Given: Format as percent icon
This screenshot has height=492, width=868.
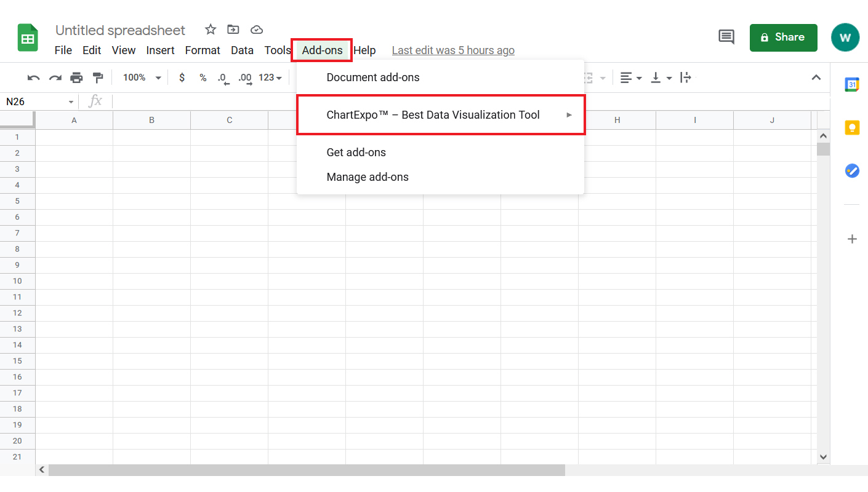Looking at the screenshot, I should click(203, 77).
